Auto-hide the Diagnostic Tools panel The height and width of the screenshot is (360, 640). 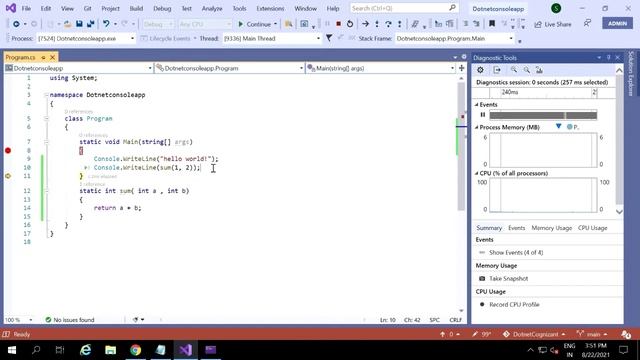point(608,58)
